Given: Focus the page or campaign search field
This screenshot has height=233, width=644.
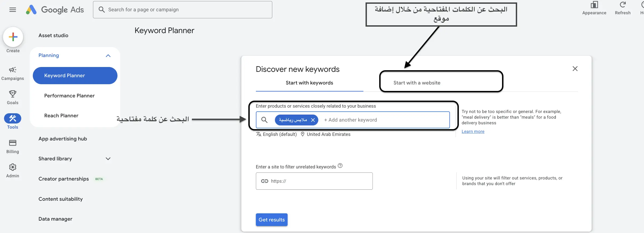Looking at the screenshot, I should tap(183, 10).
